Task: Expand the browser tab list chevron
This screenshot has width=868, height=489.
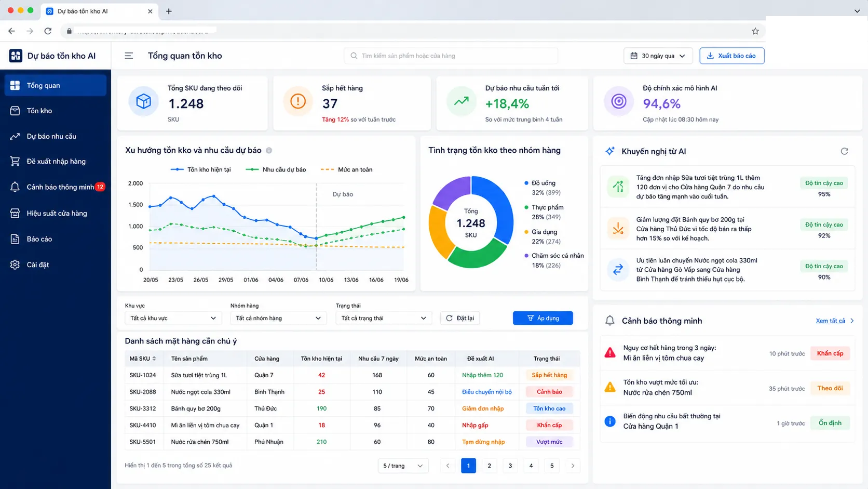Action: (x=857, y=11)
